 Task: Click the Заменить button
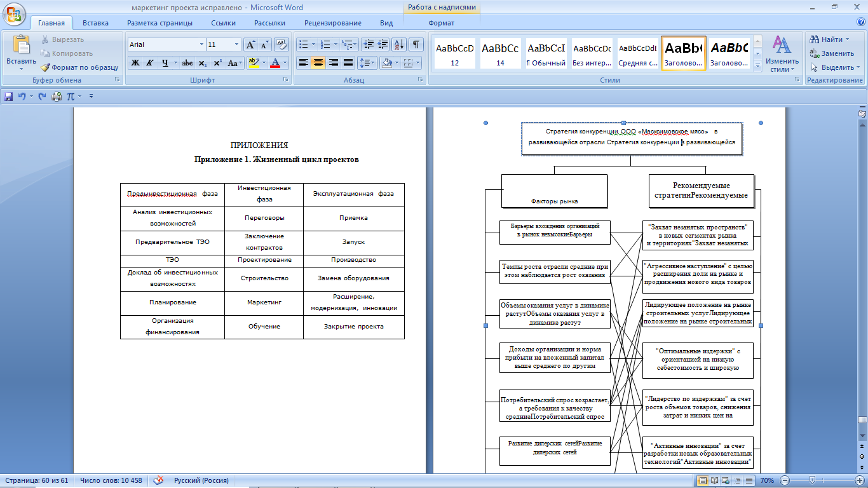pyautogui.click(x=832, y=53)
